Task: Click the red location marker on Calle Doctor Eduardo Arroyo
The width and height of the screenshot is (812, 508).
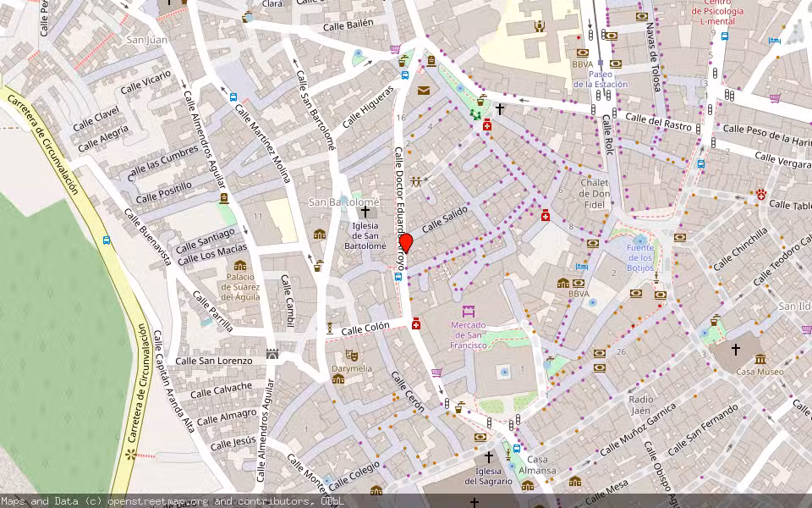Action: click(x=406, y=244)
